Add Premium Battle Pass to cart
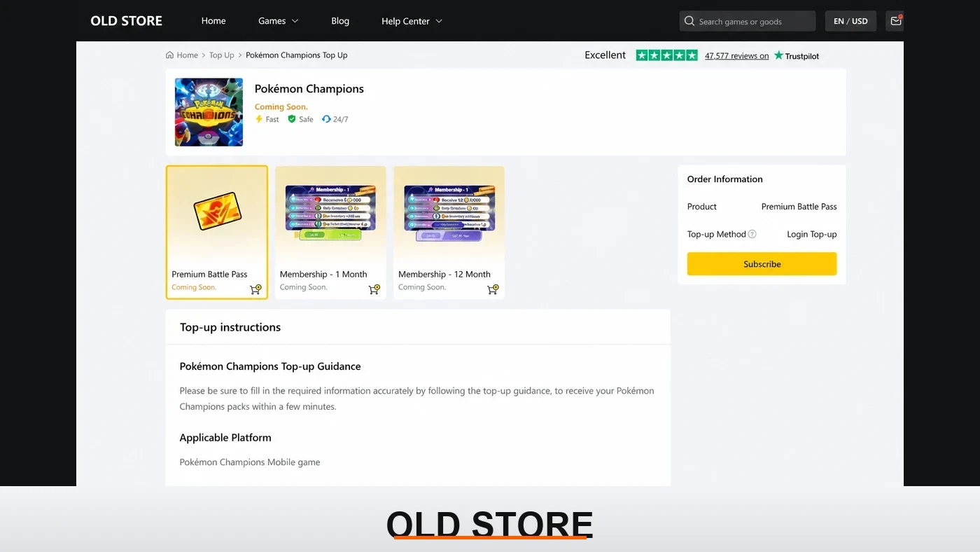Image resolution: width=980 pixels, height=552 pixels. tap(255, 289)
